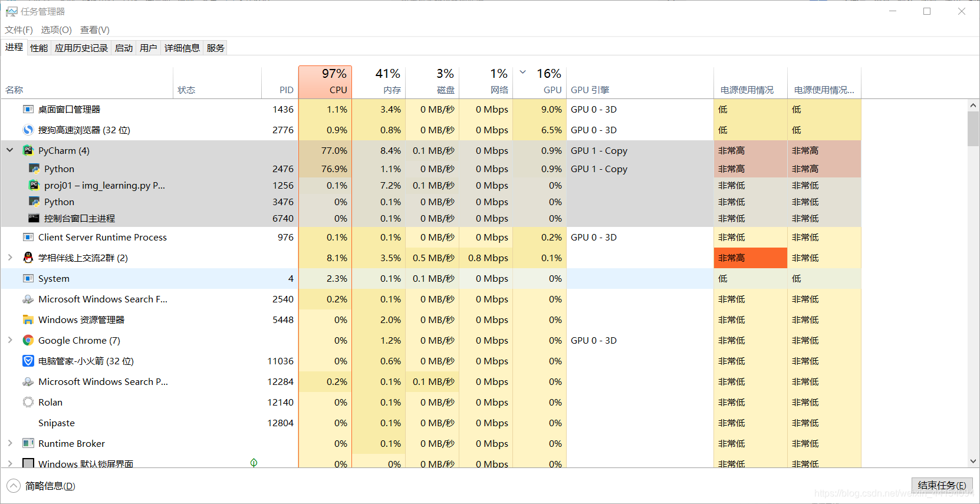980x504 pixels.
Task: Click the Client Server Runtime Process icon
Action: coord(28,237)
